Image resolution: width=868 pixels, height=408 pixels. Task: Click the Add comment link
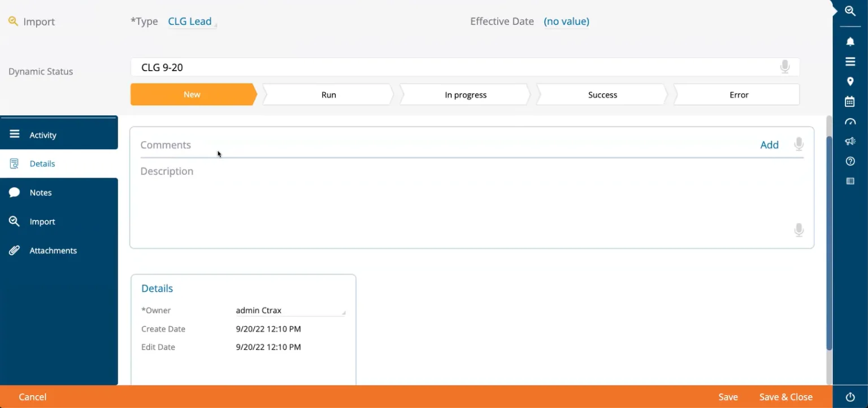[769, 145]
